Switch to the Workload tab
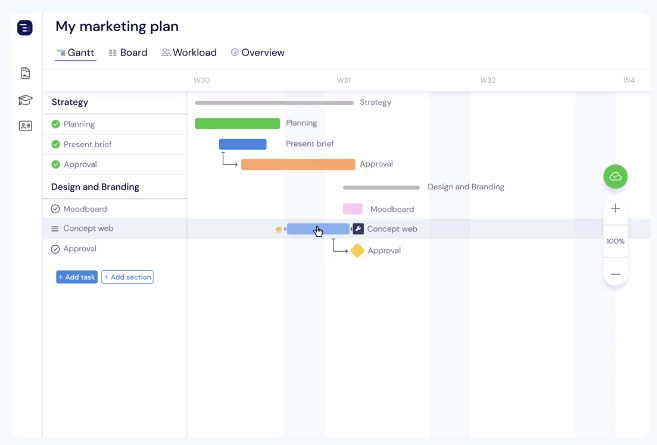657x445 pixels. click(189, 53)
